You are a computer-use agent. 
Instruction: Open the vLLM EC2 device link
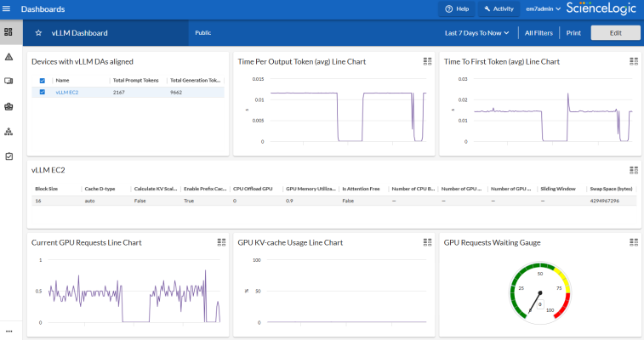click(67, 93)
